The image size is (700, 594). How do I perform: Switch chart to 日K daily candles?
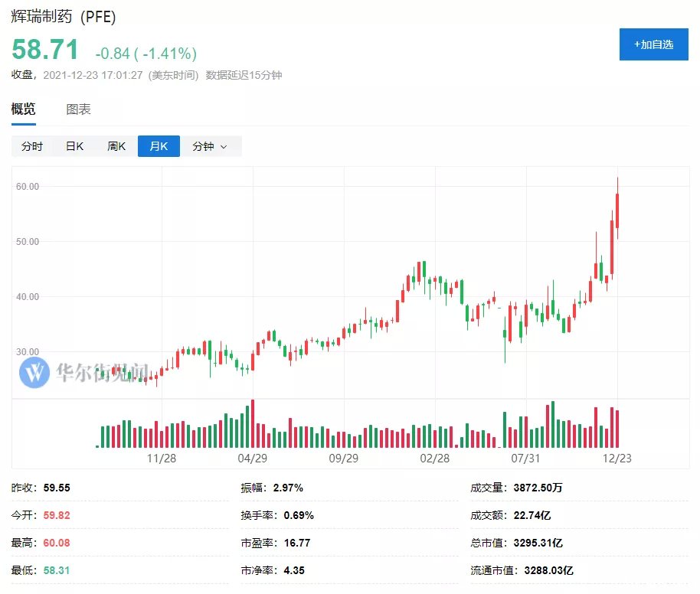pos(74,146)
